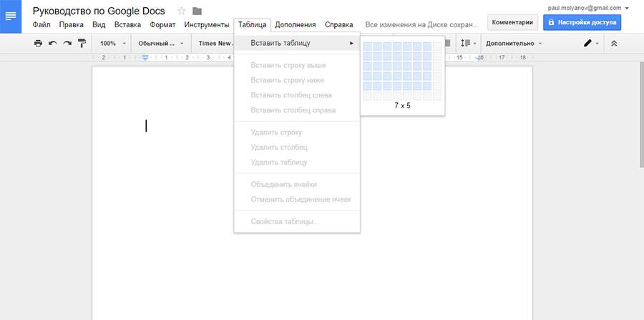Choose Свойства таблицы entry
644x320 pixels.
coord(297,221)
